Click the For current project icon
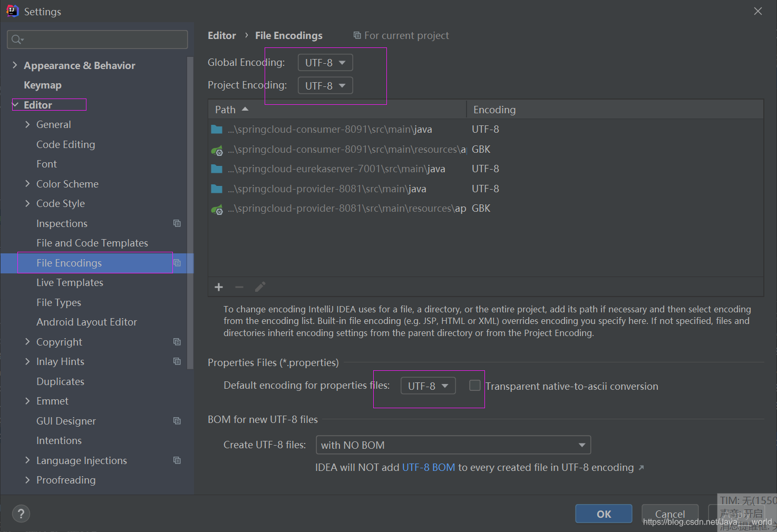777x532 pixels. pyautogui.click(x=357, y=35)
